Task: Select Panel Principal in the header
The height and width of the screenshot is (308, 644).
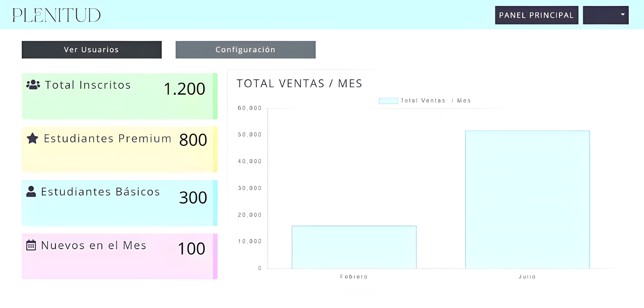Action: (x=536, y=15)
